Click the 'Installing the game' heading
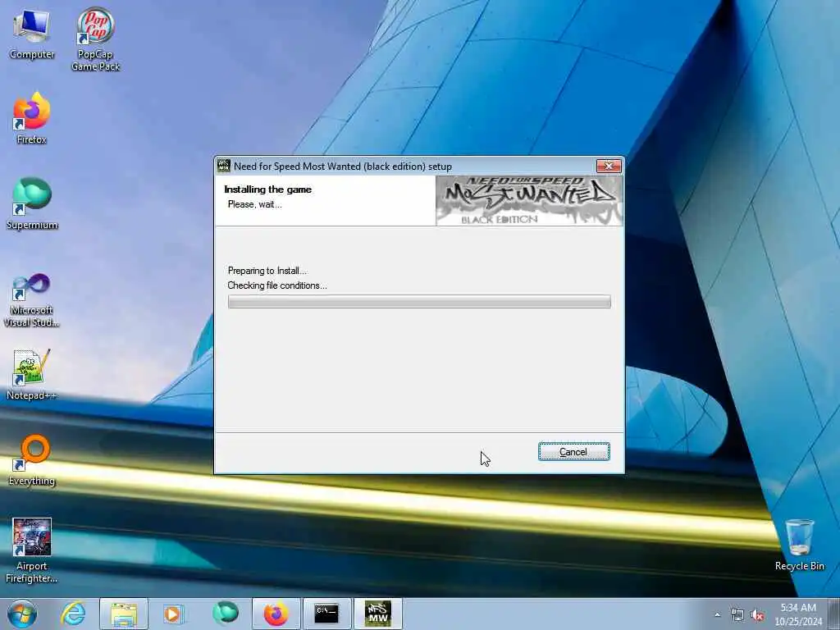Viewport: 840px width, 630px height. click(268, 189)
